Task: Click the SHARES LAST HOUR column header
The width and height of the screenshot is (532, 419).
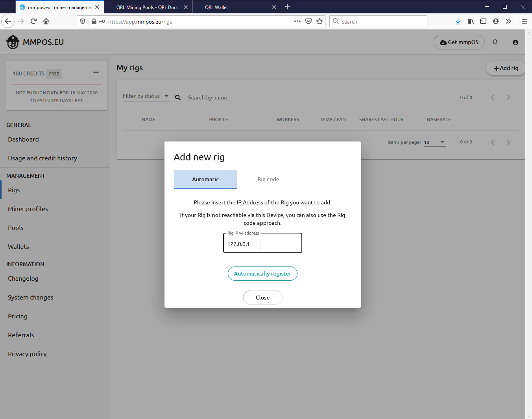Action: coord(381,119)
